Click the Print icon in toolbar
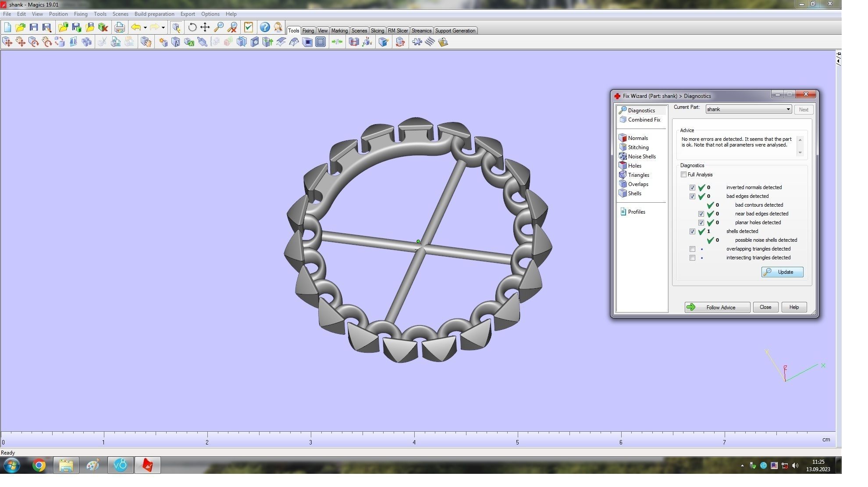Image resolution: width=868 pixels, height=487 pixels. tap(119, 27)
